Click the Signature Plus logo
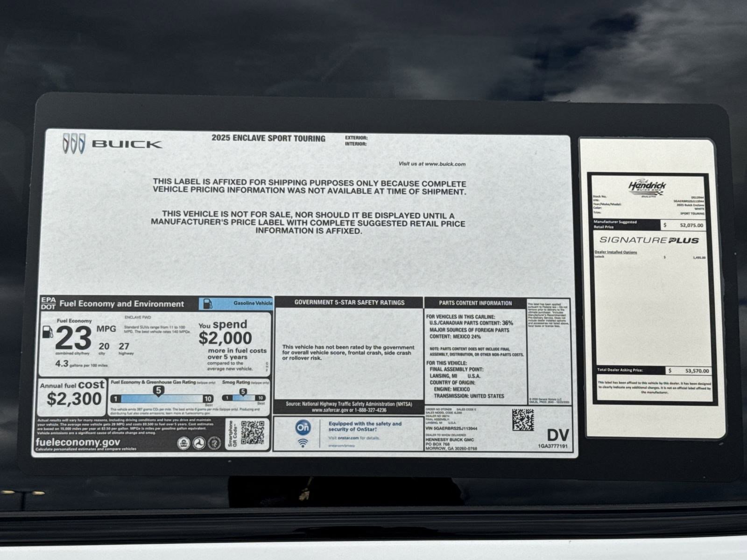 click(x=648, y=240)
